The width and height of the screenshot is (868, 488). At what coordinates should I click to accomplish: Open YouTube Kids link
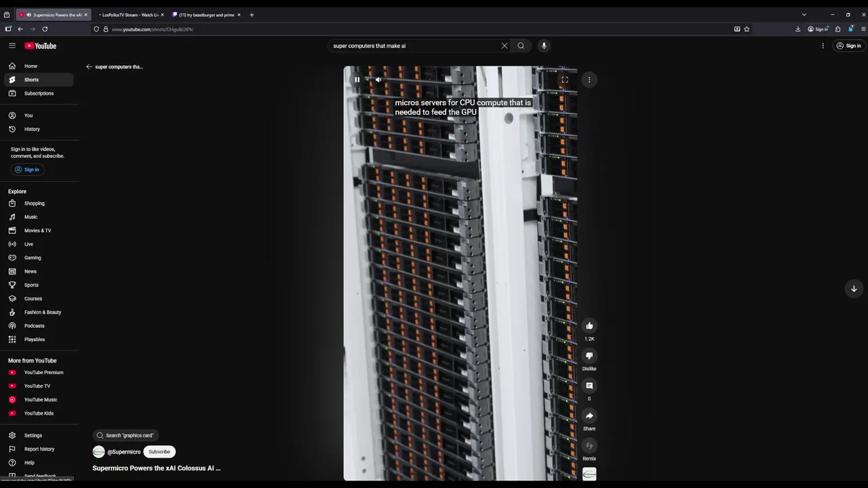39,413
